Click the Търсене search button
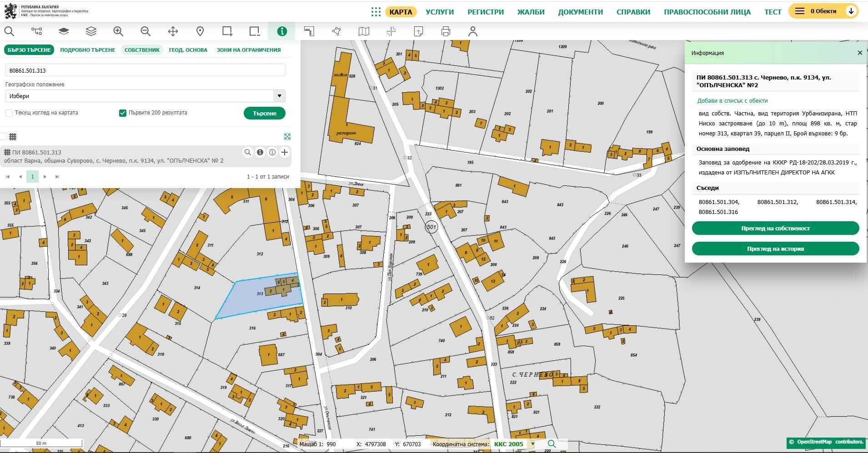 tap(265, 113)
